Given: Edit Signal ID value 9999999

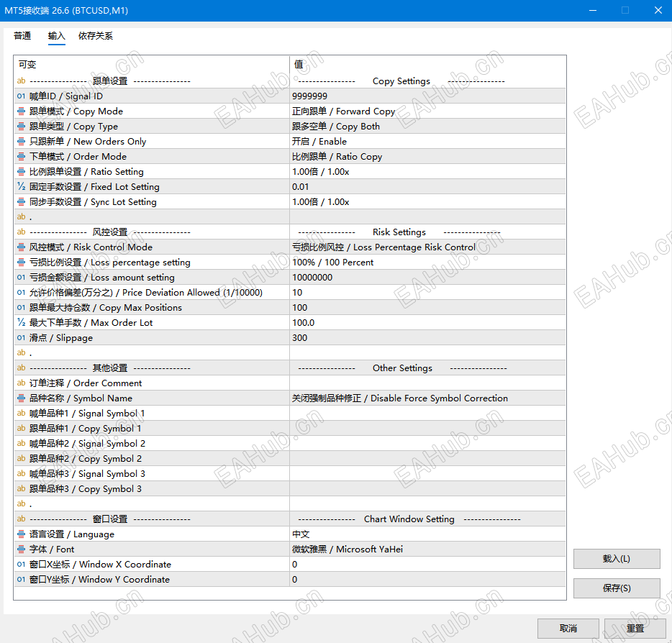Looking at the screenshot, I should click(427, 96).
